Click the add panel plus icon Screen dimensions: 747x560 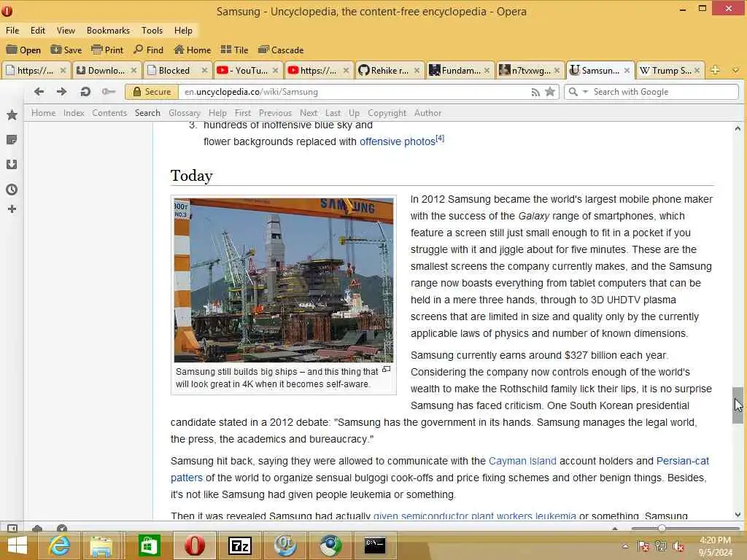click(x=12, y=209)
